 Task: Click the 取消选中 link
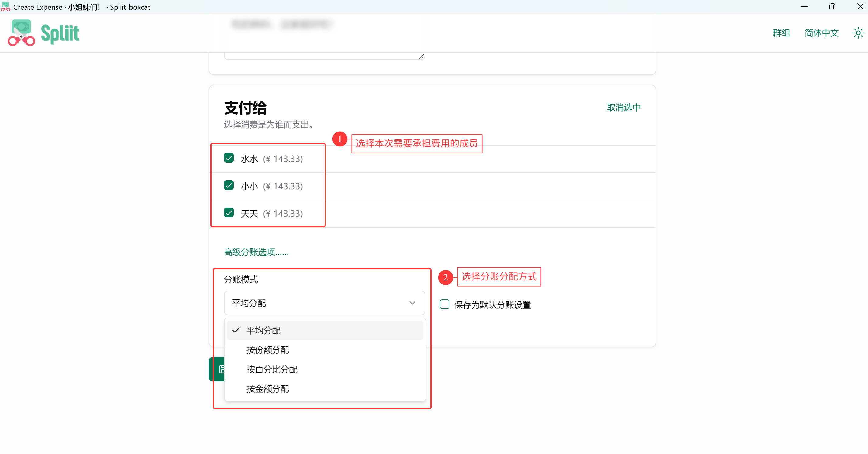[x=624, y=108]
